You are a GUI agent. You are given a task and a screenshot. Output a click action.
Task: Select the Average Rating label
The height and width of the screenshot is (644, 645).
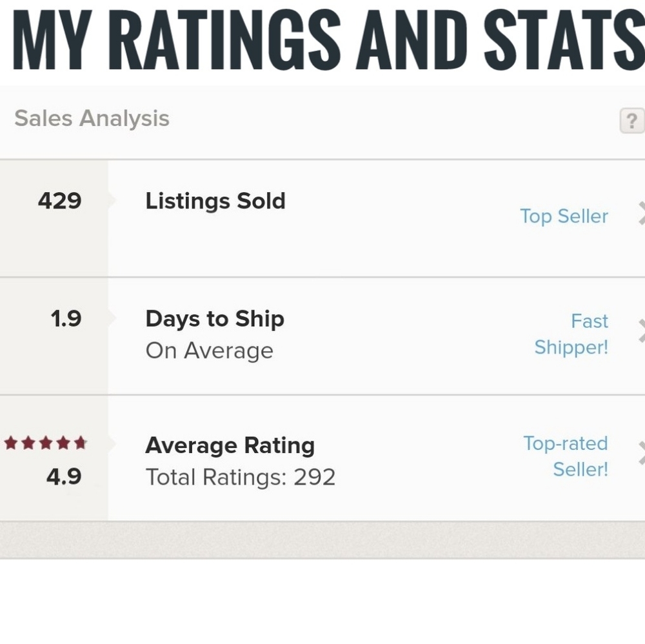pyautogui.click(x=230, y=446)
